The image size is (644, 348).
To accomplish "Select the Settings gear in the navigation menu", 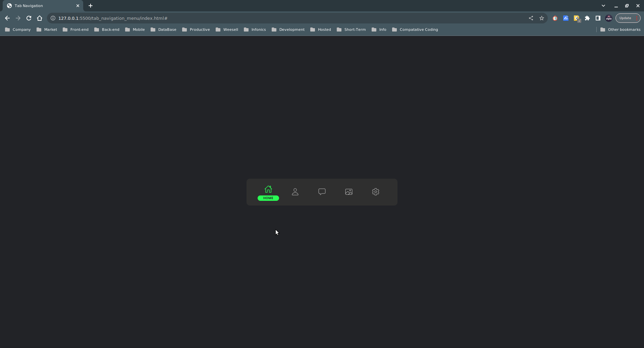I will pos(375,192).
